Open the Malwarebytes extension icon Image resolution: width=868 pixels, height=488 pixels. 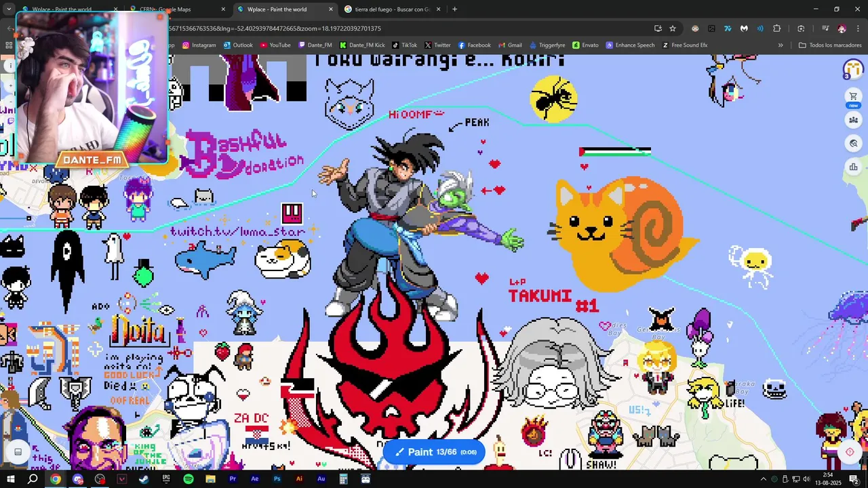pyautogui.click(x=744, y=28)
